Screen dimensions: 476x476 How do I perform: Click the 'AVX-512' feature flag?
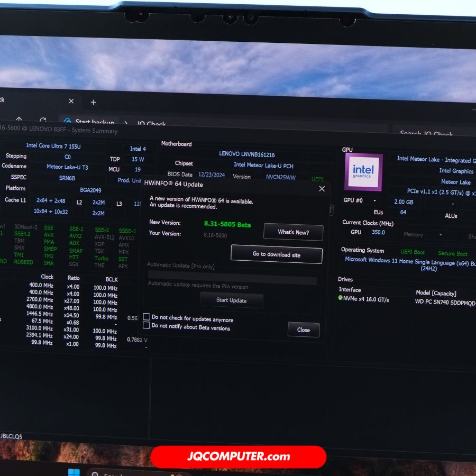click(104, 237)
